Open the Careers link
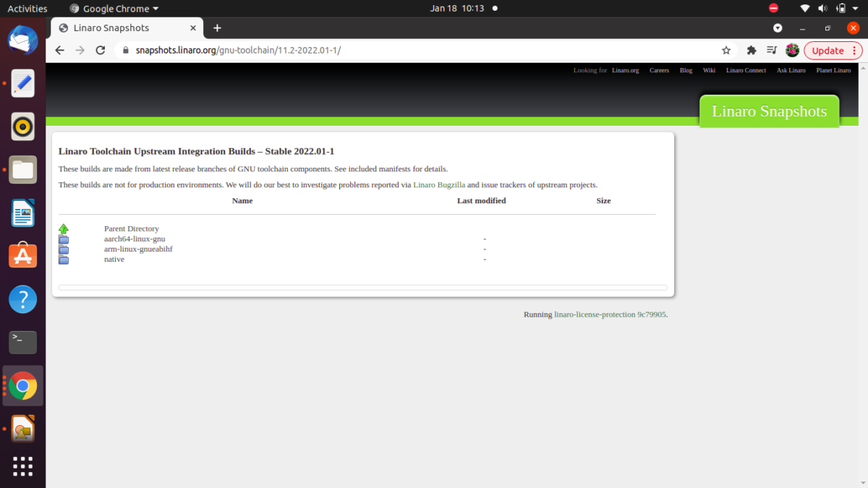The height and width of the screenshot is (488, 868). 659,70
